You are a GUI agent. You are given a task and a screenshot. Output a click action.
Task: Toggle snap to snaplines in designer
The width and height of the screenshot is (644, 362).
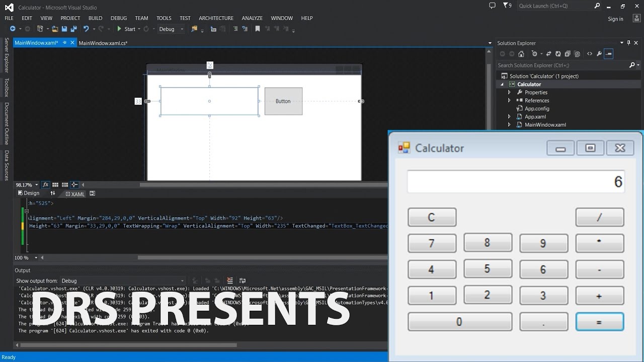[74, 185]
